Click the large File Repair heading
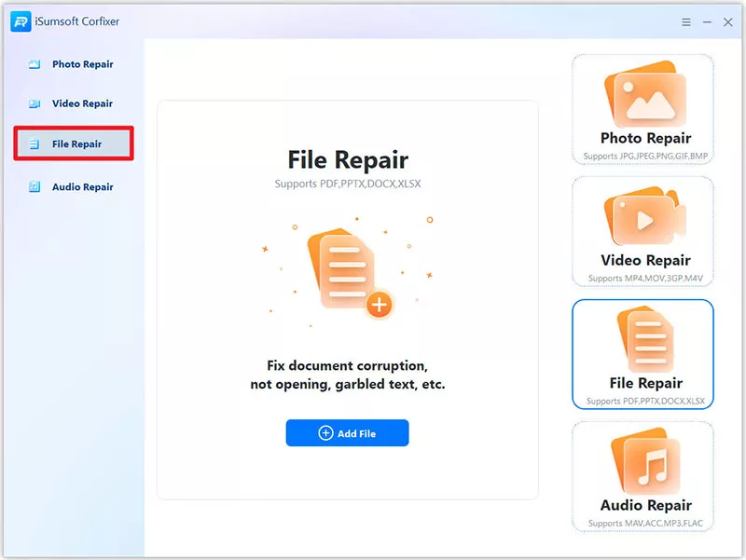This screenshot has width=746, height=560. tap(348, 159)
